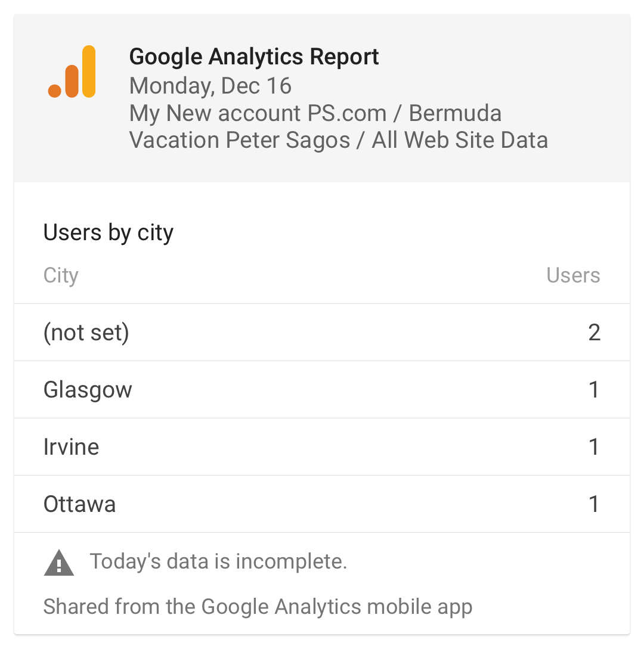Click the My New account PS.com text
The width and height of the screenshot is (644, 649).
[258, 113]
